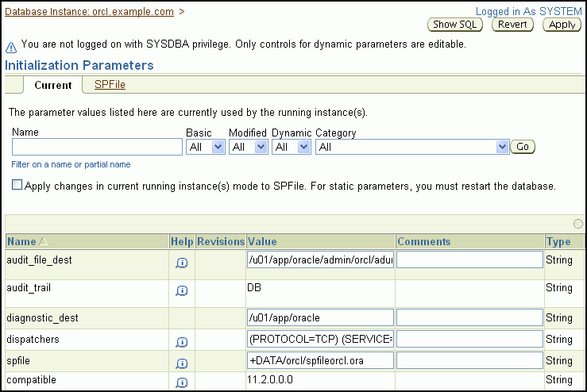Click the Apply button
Viewport: 587px width, 392px height.
click(x=562, y=25)
